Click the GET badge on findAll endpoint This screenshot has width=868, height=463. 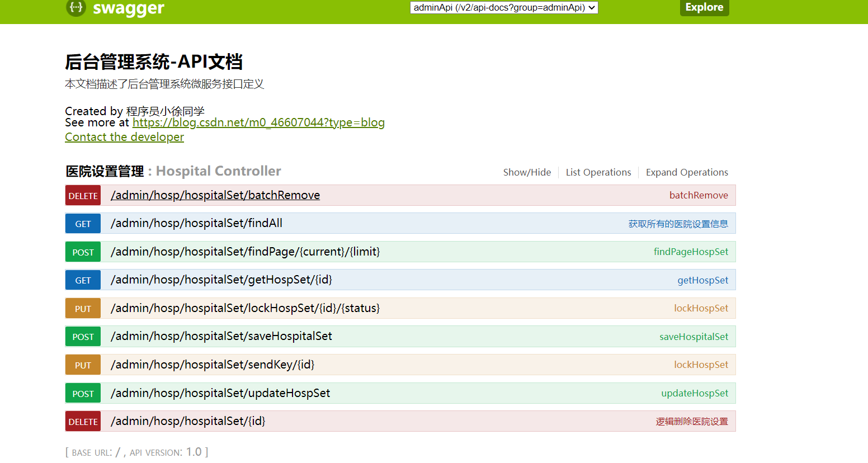(x=82, y=223)
